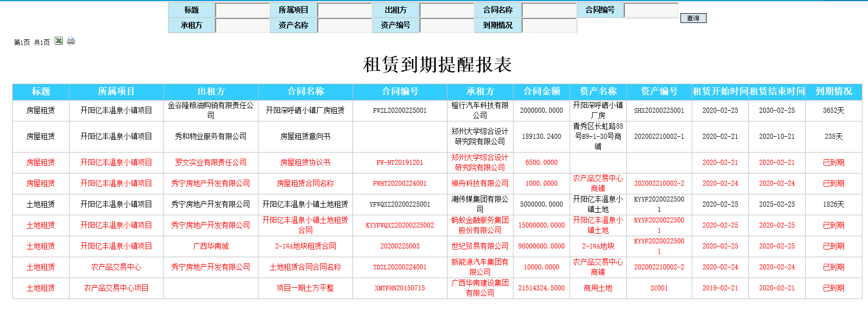Click the printer icon

coord(71,41)
